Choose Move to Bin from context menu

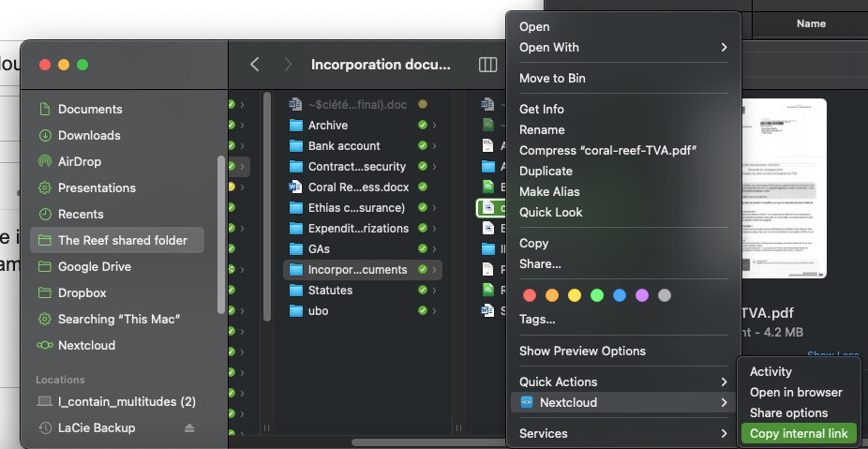[x=552, y=79]
